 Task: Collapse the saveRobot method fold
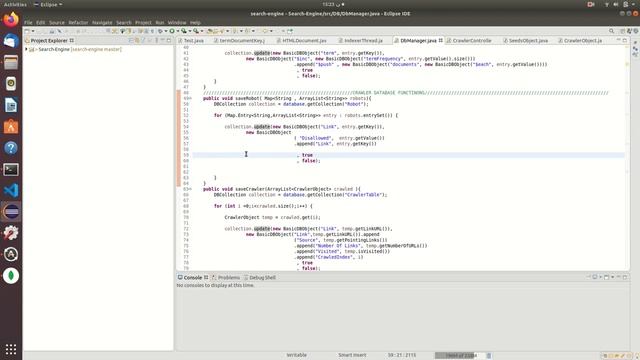coord(190,98)
